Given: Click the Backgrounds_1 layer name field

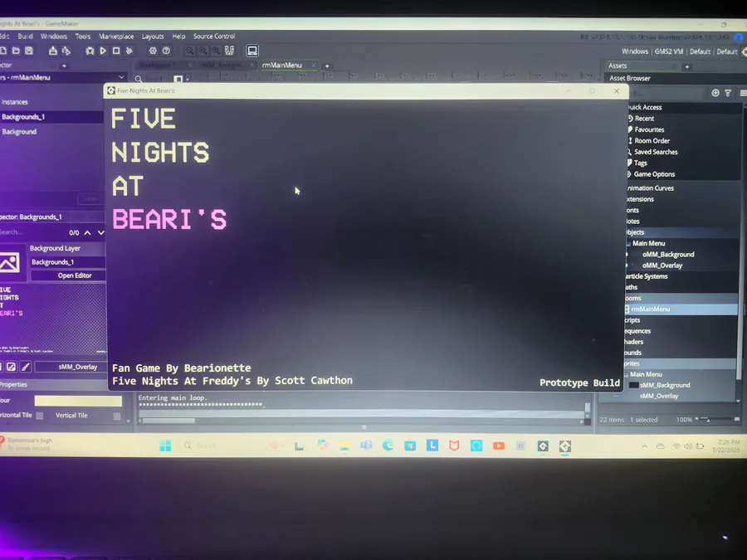Looking at the screenshot, I should click(x=68, y=262).
